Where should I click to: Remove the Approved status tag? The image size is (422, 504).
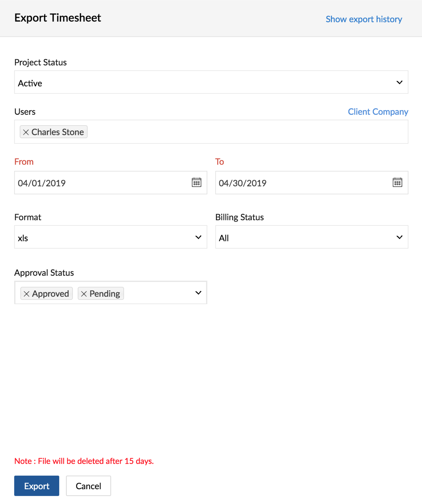(x=27, y=294)
